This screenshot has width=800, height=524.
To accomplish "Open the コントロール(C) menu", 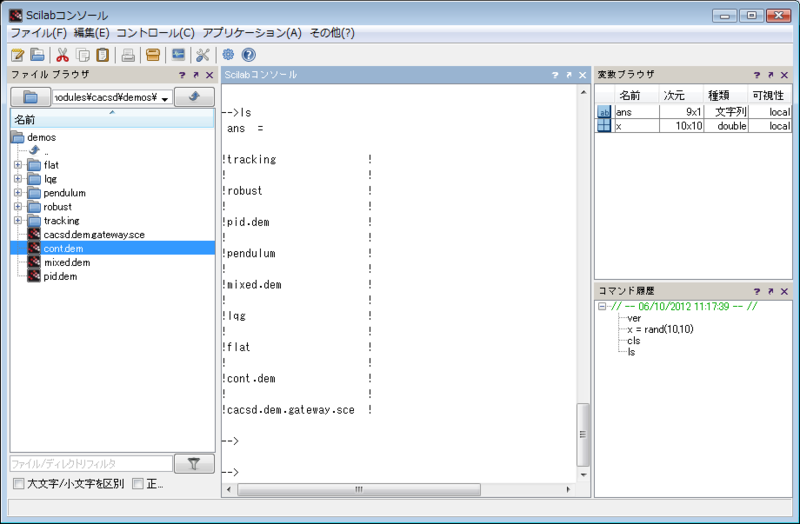I will tap(156, 33).
